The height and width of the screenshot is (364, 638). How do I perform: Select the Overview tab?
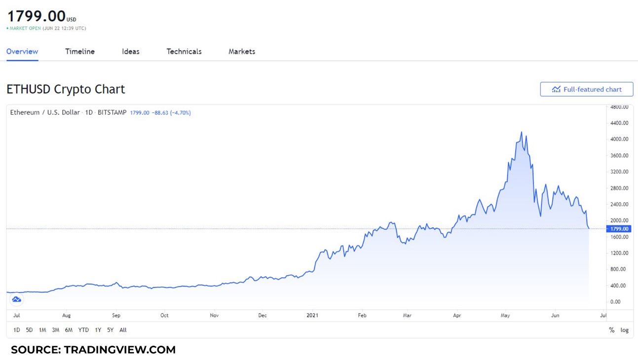pos(22,51)
